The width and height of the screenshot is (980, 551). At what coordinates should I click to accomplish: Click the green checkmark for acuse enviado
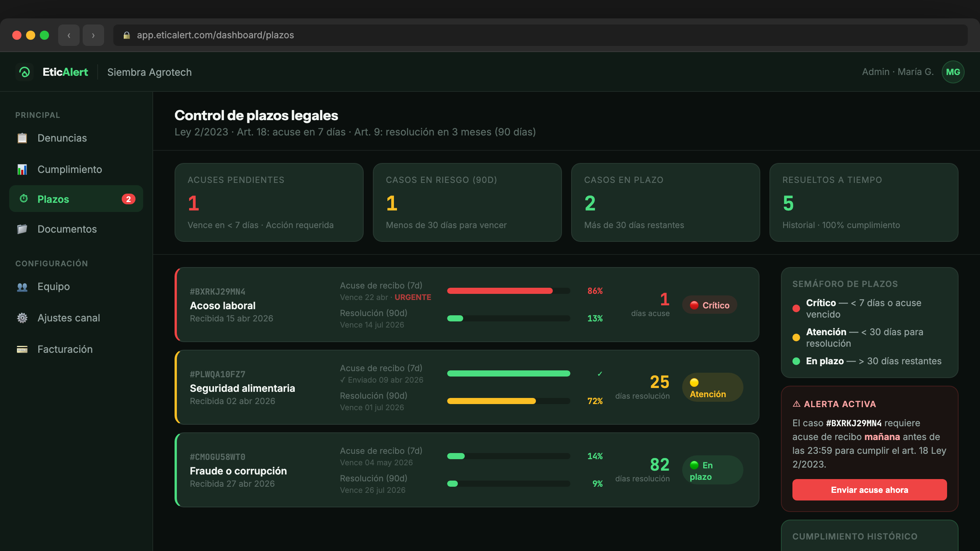pyautogui.click(x=600, y=373)
